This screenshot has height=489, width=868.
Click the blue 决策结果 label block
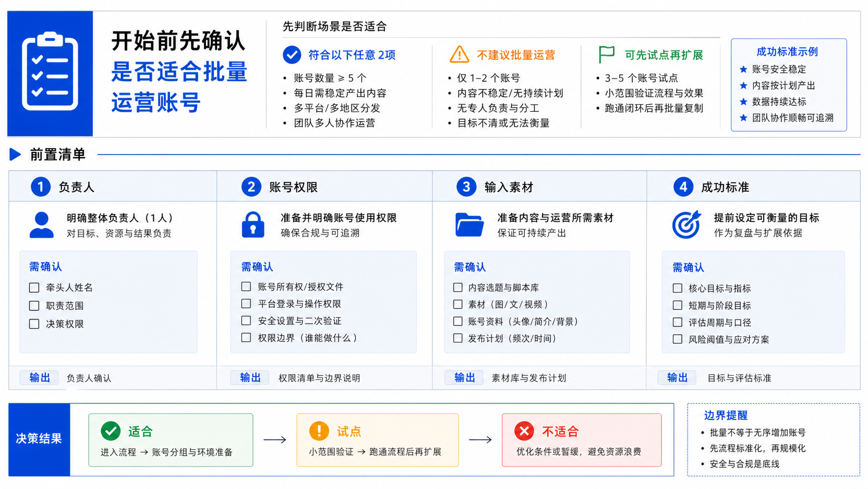[x=39, y=439]
